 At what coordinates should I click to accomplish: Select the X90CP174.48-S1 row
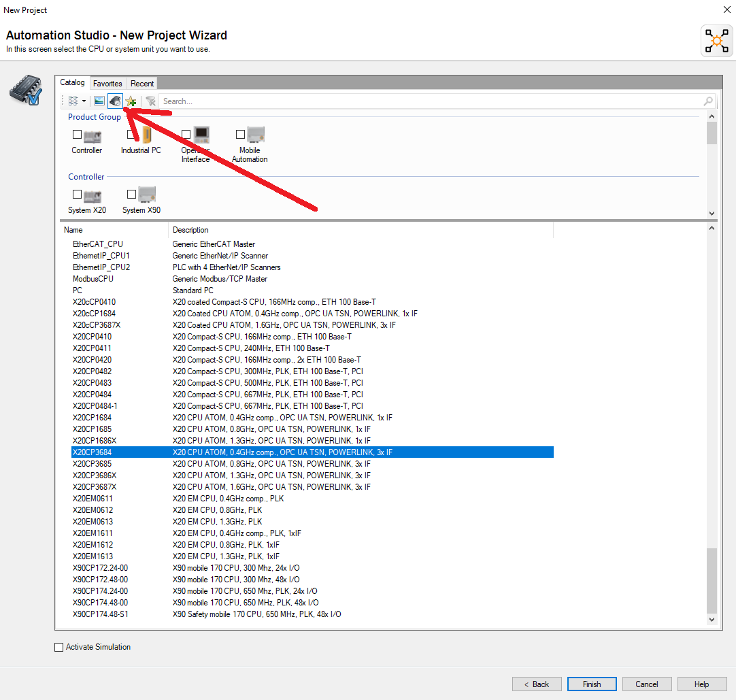tap(313, 614)
